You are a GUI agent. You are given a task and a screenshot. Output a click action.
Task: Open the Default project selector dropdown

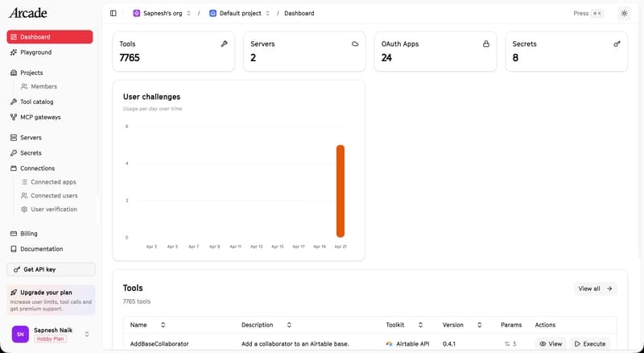click(x=240, y=14)
